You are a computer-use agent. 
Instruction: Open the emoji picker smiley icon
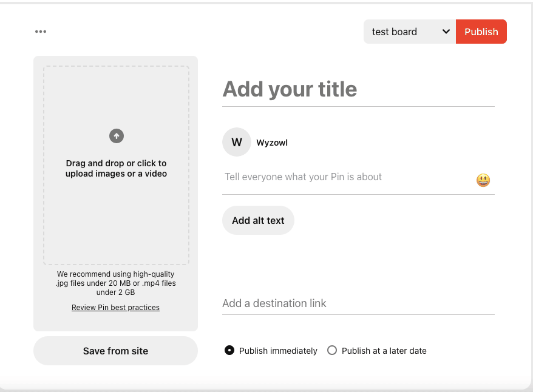(483, 180)
